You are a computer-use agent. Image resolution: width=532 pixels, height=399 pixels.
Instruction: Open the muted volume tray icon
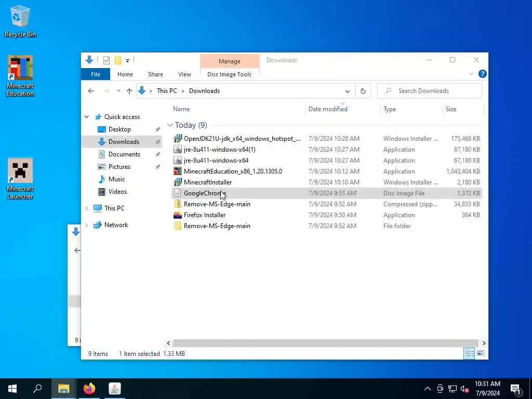(465, 389)
